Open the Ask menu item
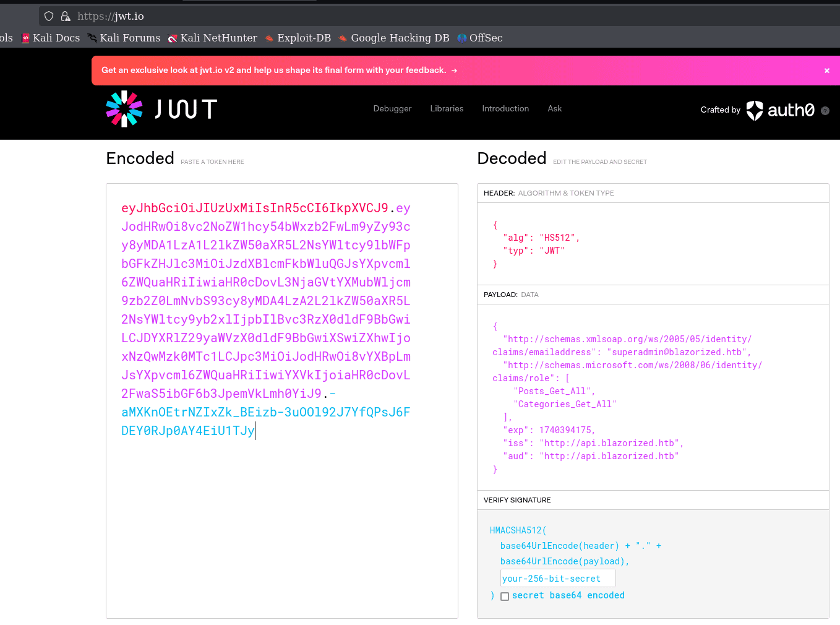Viewport: 840px width, 625px height. (555, 108)
